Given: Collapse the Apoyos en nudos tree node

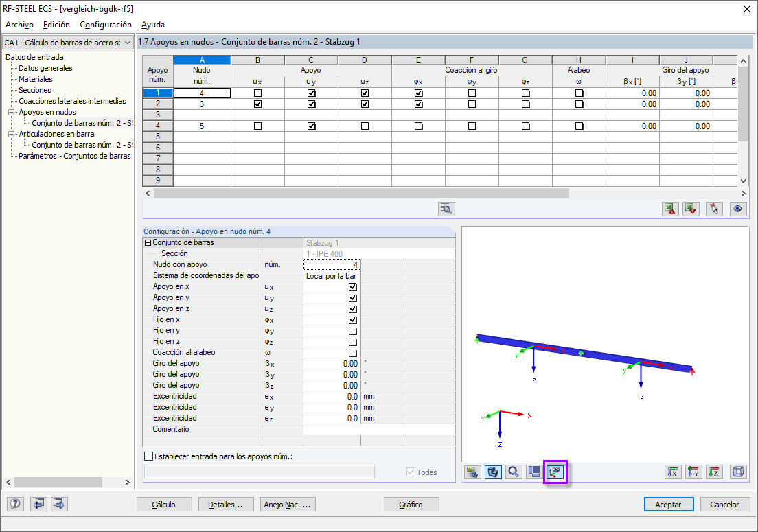Looking at the screenshot, I should 12,112.
